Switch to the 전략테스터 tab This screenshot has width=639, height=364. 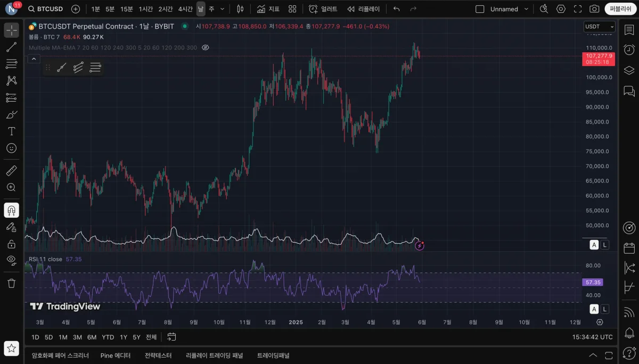pos(158,355)
